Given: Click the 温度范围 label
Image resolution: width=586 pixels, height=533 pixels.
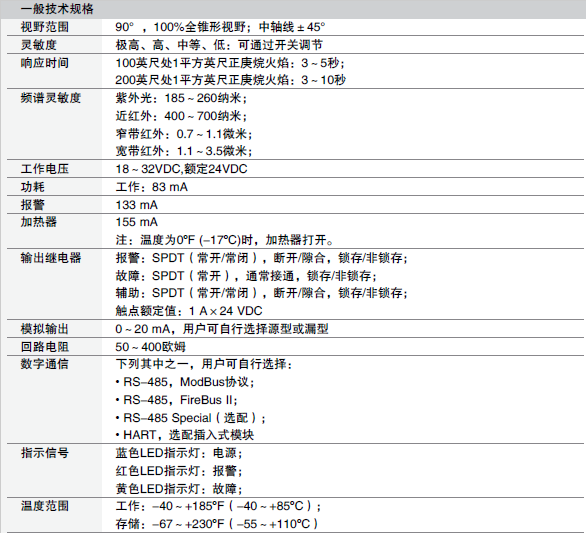Looking at the screenshot, I should (44, 506).
